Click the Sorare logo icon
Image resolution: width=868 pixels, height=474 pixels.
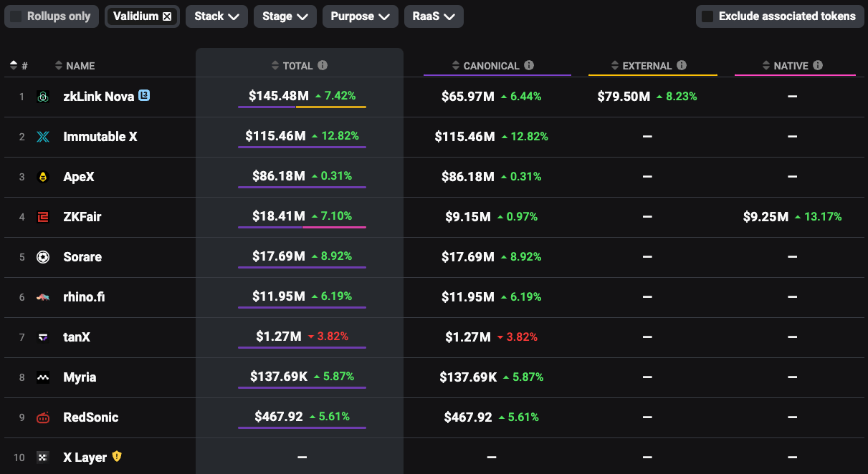tap(43, 257)
